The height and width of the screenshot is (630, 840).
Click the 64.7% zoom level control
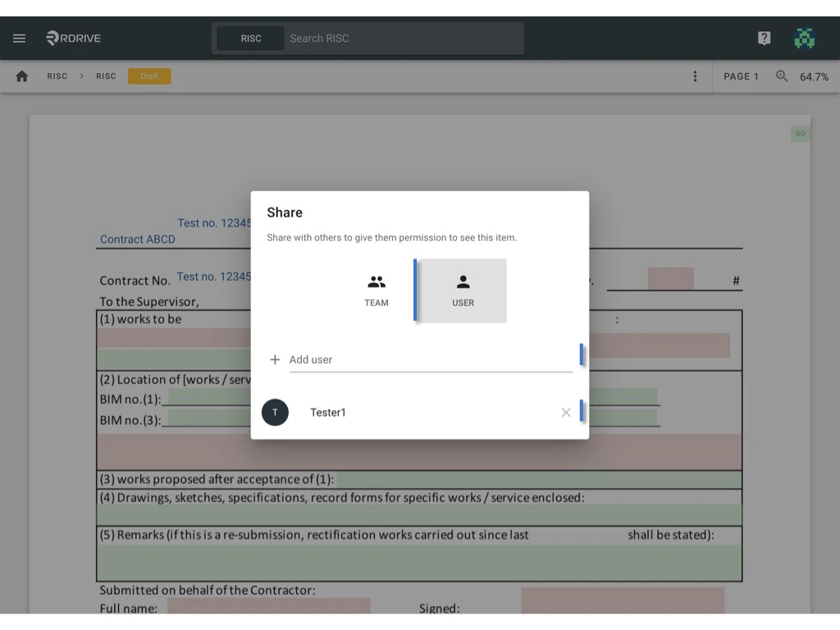(814, 76)
